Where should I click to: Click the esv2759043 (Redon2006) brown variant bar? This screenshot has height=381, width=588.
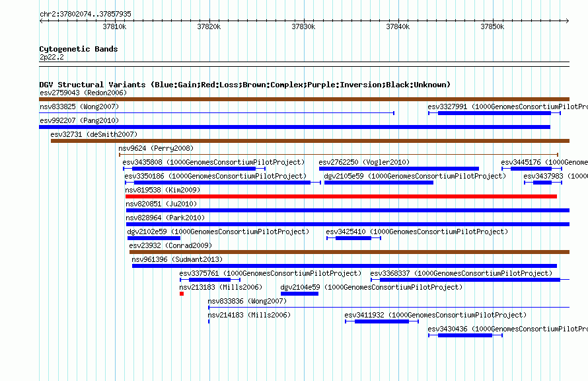(x=304, y=99)
